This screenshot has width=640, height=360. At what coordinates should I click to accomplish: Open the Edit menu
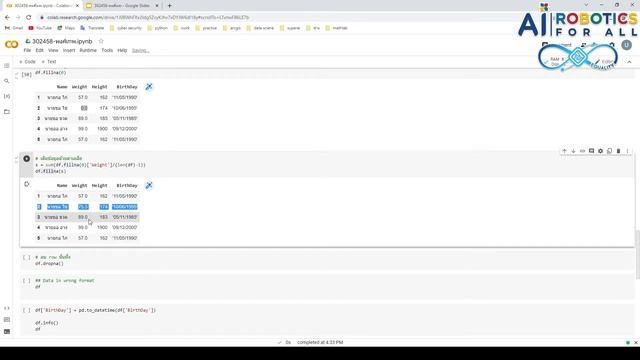[39, 50]
